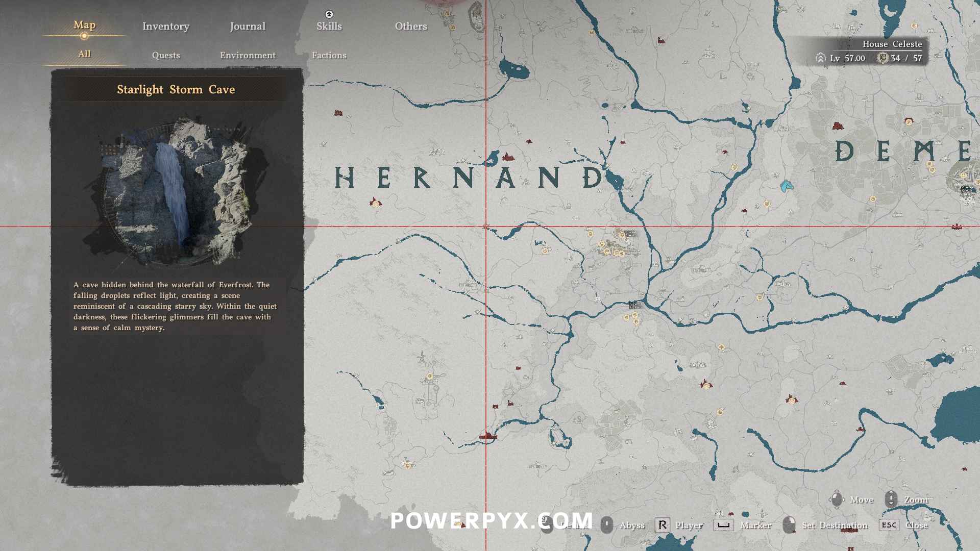Click the ESC key icon

889,525
